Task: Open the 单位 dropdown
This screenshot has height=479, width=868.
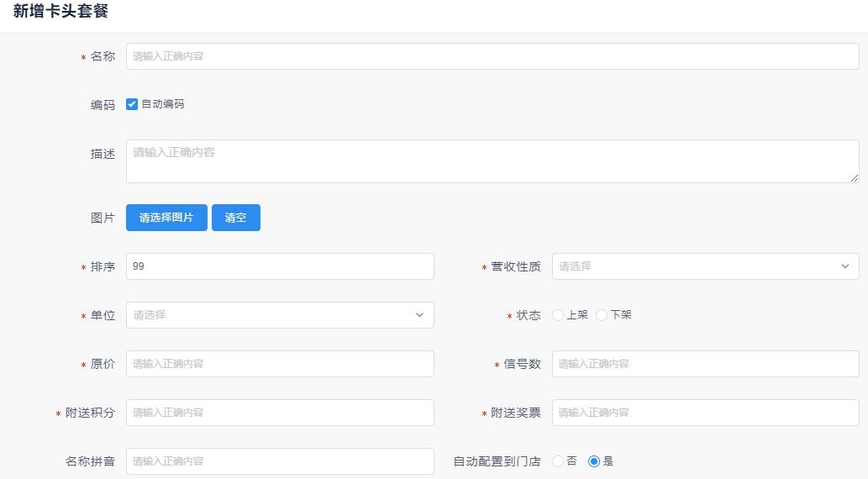Action: [280, 315]
